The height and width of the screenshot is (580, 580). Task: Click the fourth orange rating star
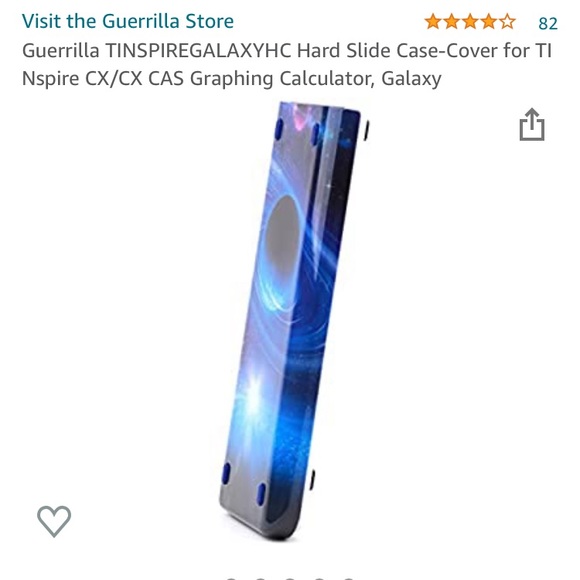tap(488, 22)
